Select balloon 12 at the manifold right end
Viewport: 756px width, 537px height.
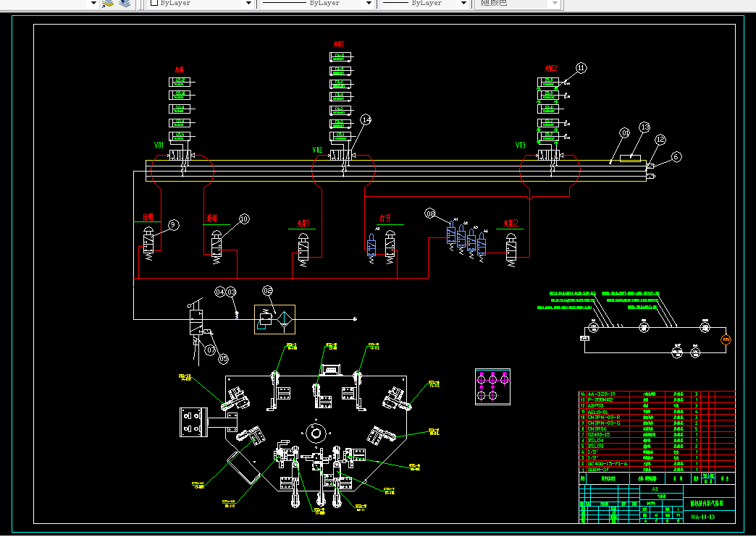660,139
